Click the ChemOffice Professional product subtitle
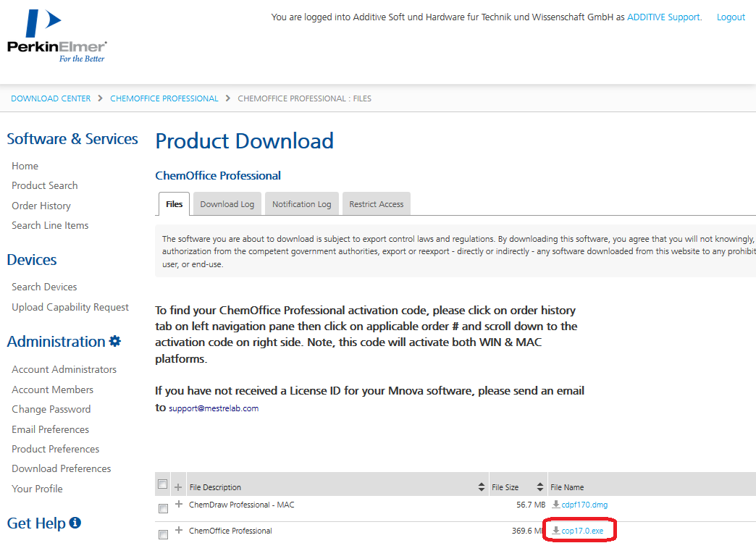This screenshot has height=543, width=756. point(218,175)
